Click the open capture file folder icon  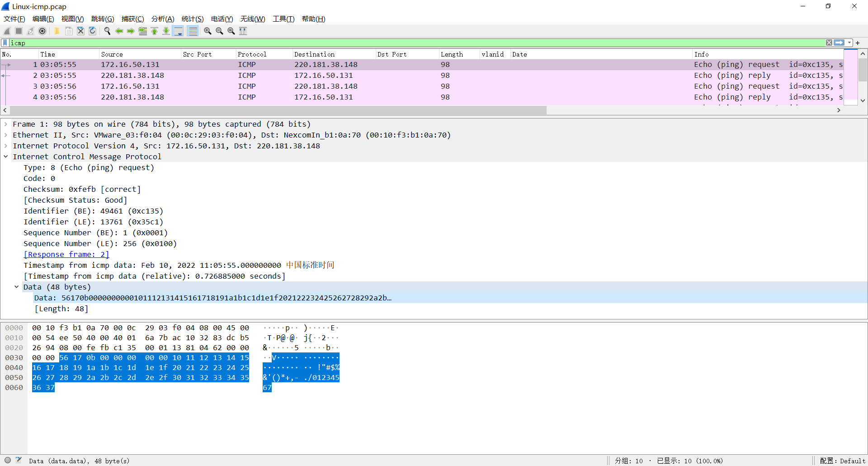[57, 31]
